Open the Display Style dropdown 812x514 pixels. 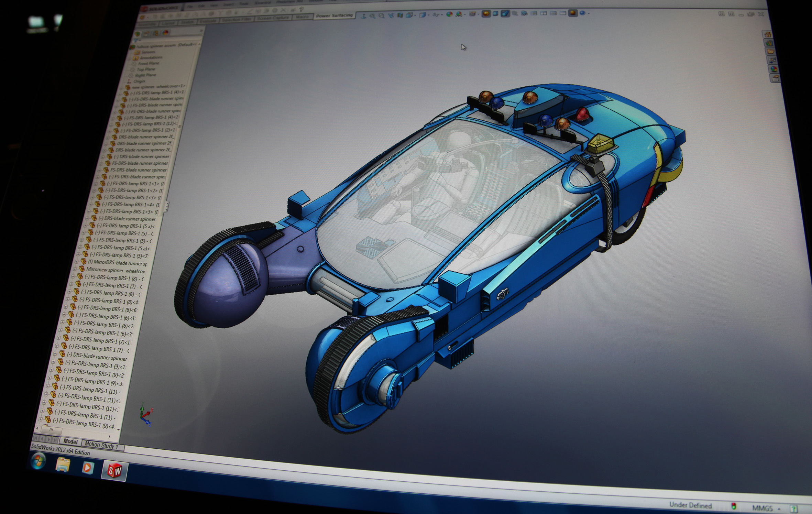point(424,15)
